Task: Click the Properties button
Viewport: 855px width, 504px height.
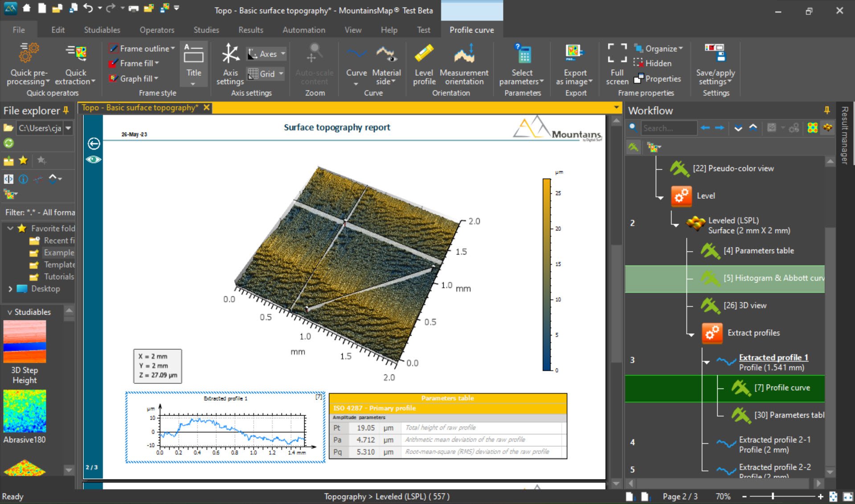Action: [x=657, y=78]
